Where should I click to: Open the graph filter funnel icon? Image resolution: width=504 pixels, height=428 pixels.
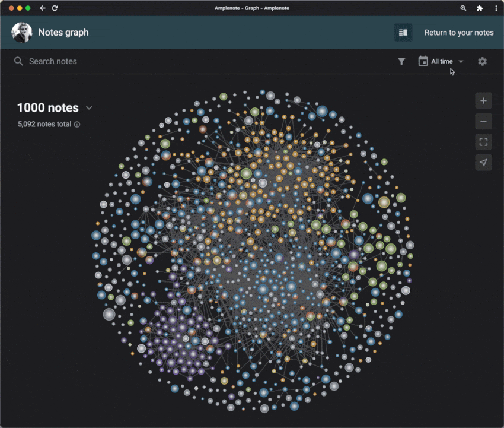[401, 61]
